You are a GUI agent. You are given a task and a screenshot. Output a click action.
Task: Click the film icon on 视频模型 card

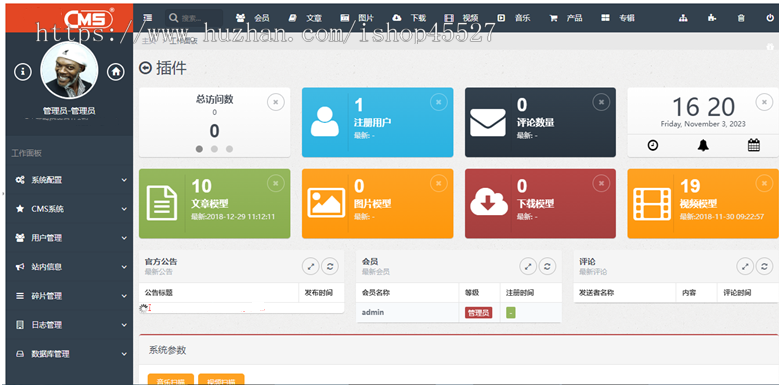point(651,203)
